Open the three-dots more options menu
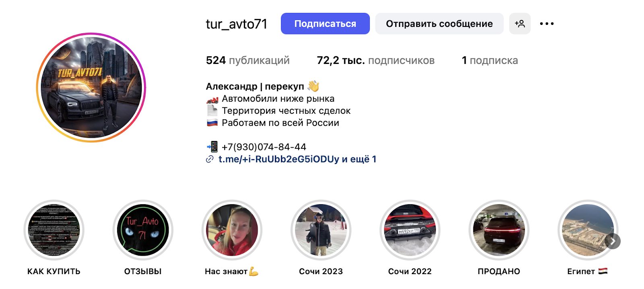The image size is (644, 289). coord(547,24)
